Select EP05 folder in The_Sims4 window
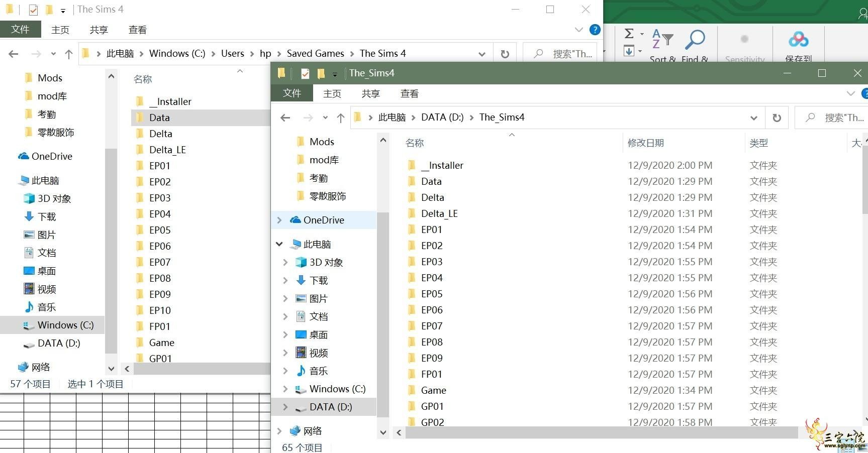Viewport: 868px width, 453px height. 432,294
